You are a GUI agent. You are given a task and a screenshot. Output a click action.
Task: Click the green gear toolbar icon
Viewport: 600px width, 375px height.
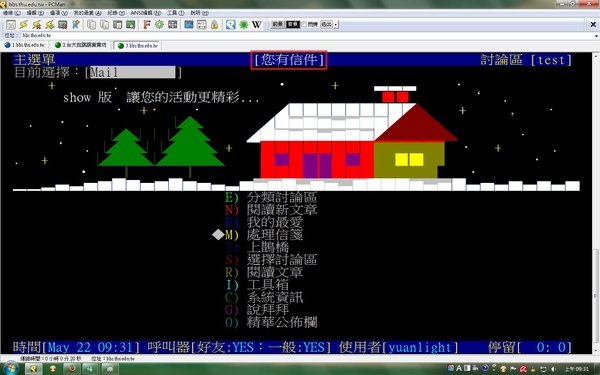159,25
